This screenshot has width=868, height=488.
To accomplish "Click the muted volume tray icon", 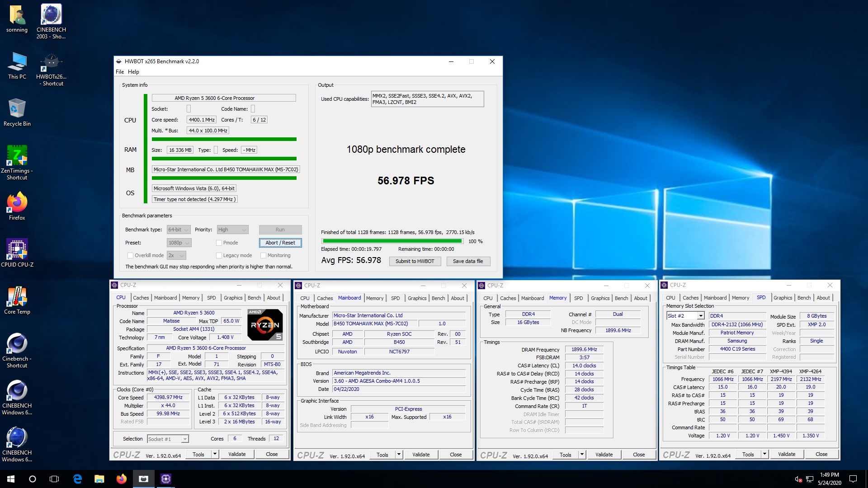I will [798, 479].
